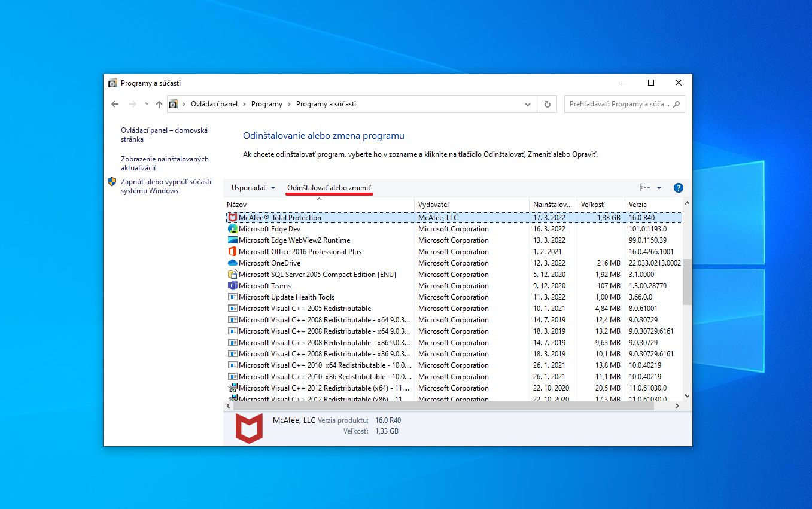Click the Programy breadcrumb
The width and height of the screenshot is (812, 509).
tap(267, 104)
